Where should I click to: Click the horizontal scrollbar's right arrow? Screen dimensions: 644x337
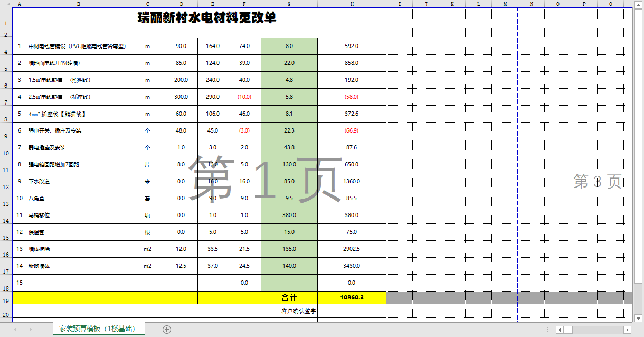tap(628, 330)
